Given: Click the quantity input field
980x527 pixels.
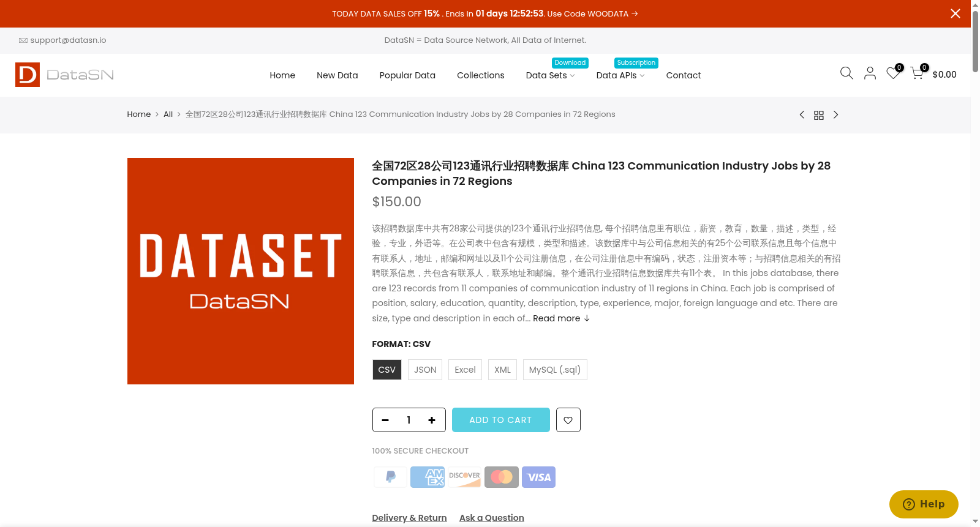Looking at the screenshot, I should (x=409, y=420).
